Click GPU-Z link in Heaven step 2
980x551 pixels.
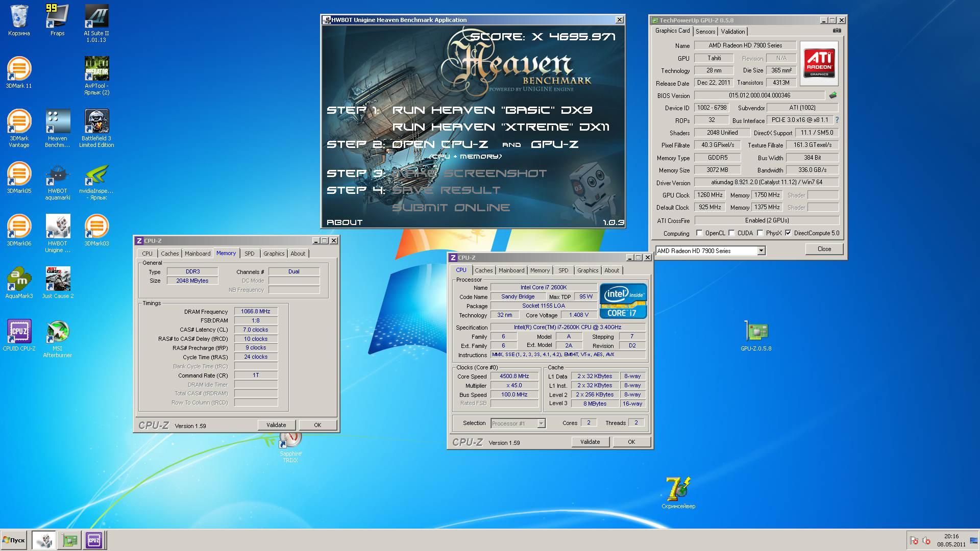pos(555,144)
